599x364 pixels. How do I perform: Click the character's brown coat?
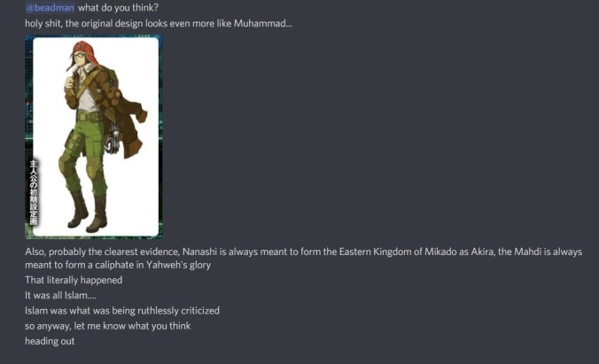pos(114,107)
